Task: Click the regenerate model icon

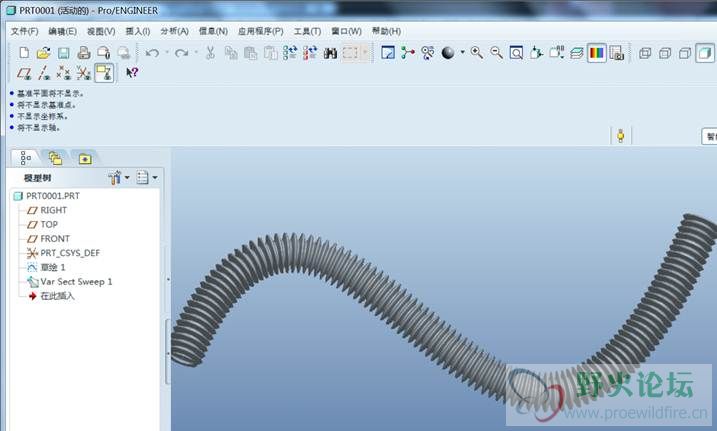Action: coord(290,53)
